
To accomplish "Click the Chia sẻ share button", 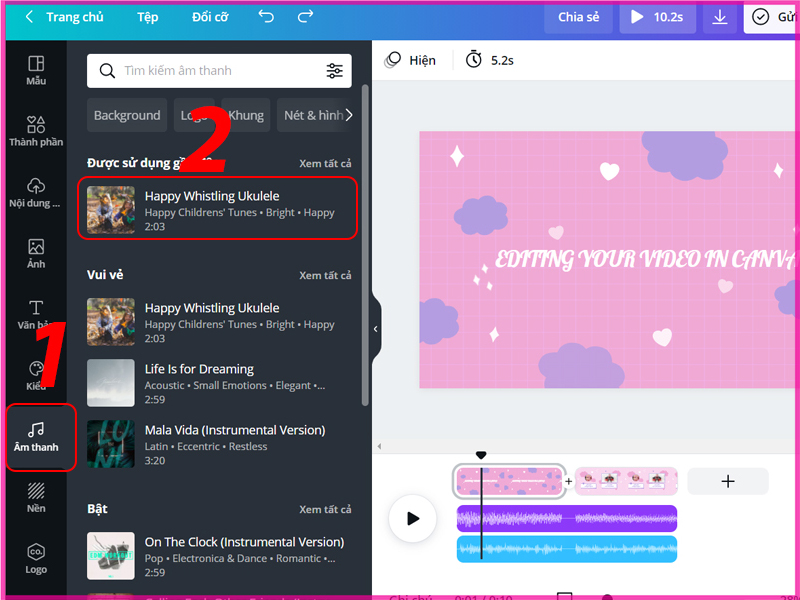I will tap(578, 17).
